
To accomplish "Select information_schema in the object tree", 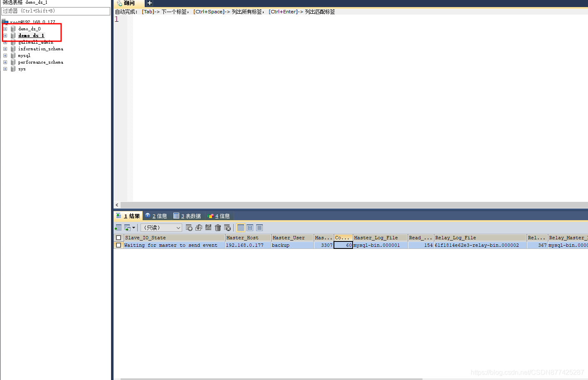I will coord(41,49).
